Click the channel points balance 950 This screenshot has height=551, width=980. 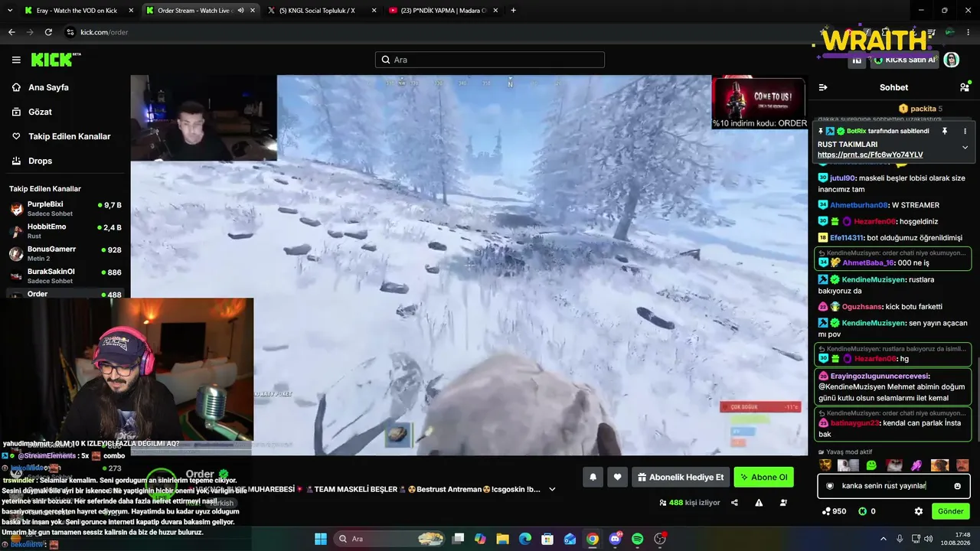click(x=834, y=511)
